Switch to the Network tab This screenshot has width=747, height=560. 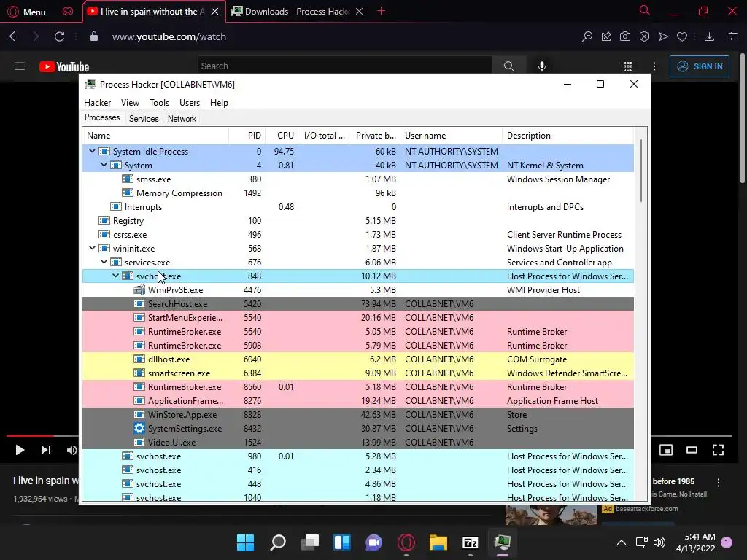[x=182, y=119]
